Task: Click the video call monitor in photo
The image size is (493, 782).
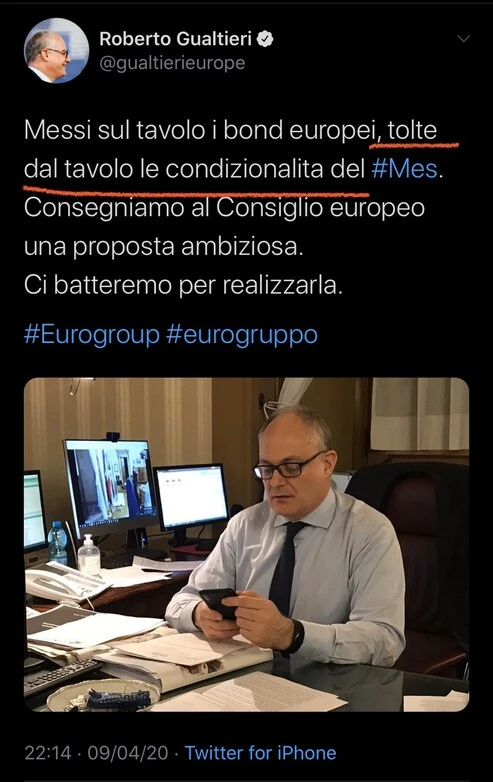Action: click(110, 484)
